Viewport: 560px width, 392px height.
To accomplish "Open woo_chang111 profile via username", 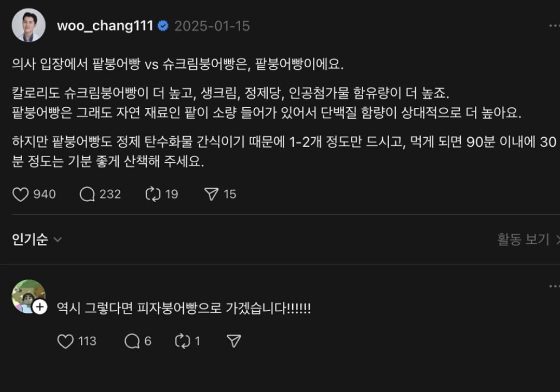I will pyautogui.click(x=105, y=26).
